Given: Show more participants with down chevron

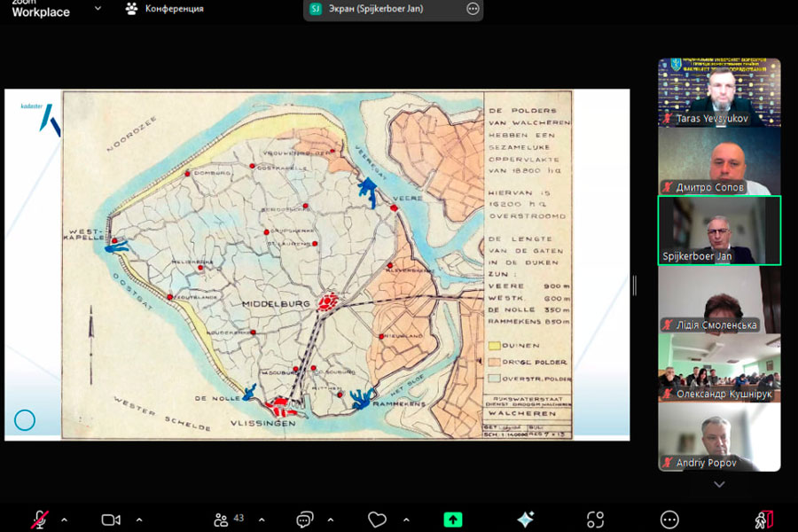Looking at the screenshot, I should tap(719, 484).
